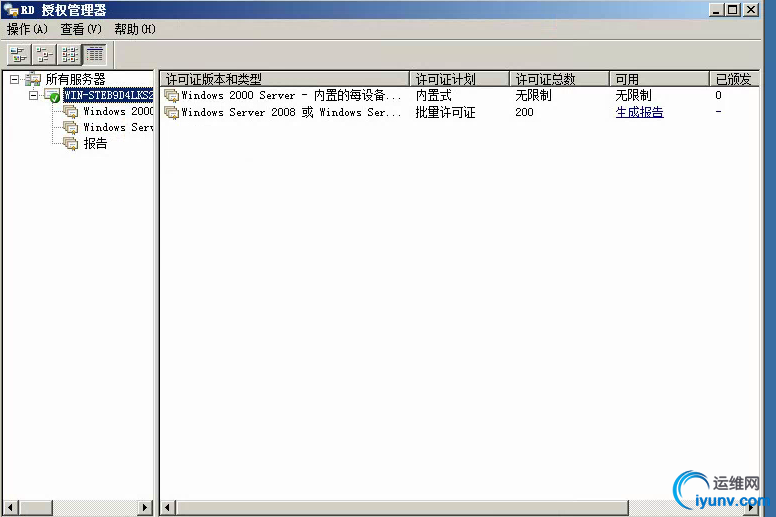Open the 帮助(H) menu
Screen dimensions: 776x517
click(135, 29)
